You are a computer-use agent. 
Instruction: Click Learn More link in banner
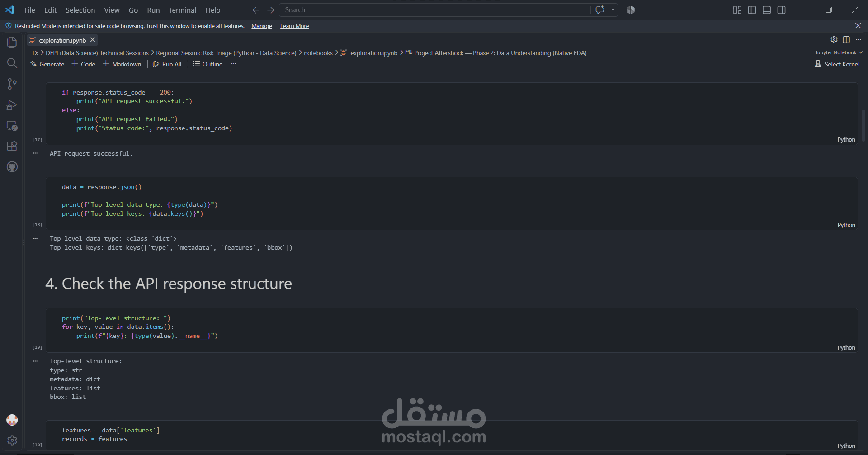[x=294, y=26]
